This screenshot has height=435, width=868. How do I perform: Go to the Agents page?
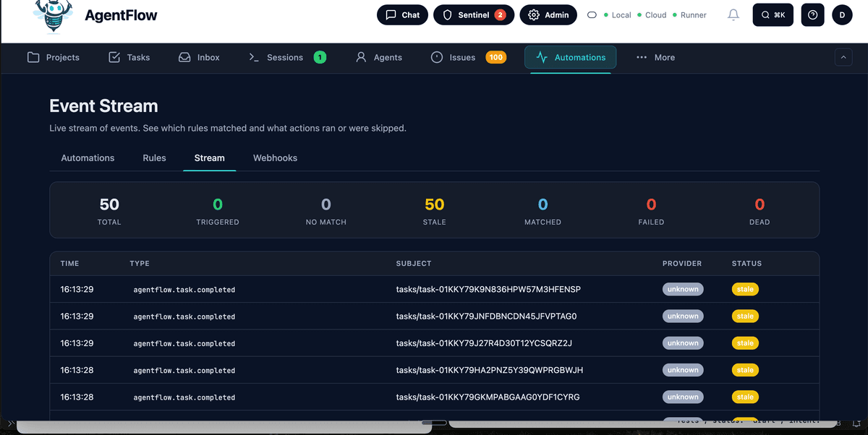coord(379,57)
